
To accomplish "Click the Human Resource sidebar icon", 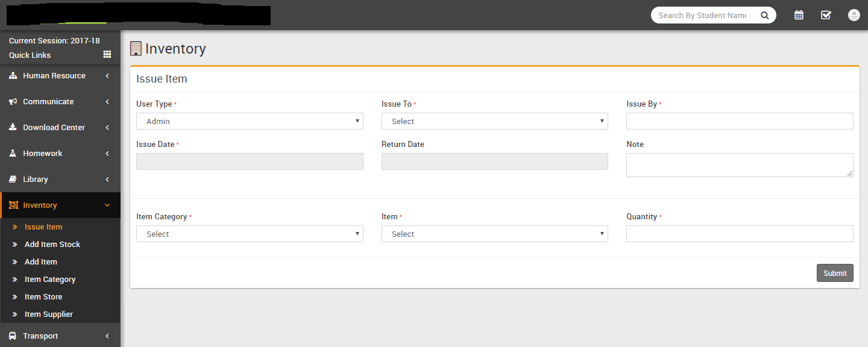I will [13, 76].
